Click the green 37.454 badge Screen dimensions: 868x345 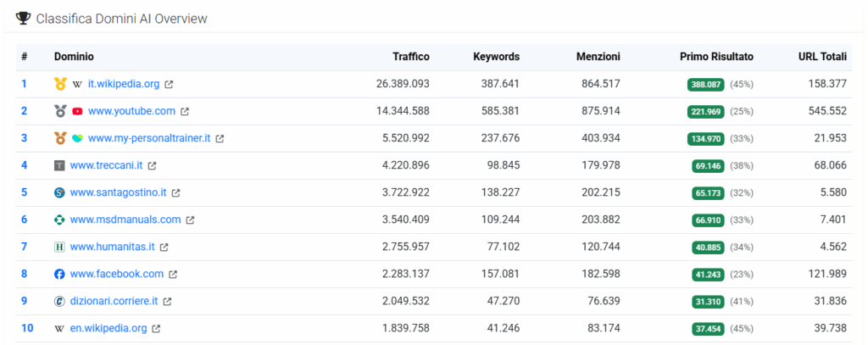[x=708, y=329]
